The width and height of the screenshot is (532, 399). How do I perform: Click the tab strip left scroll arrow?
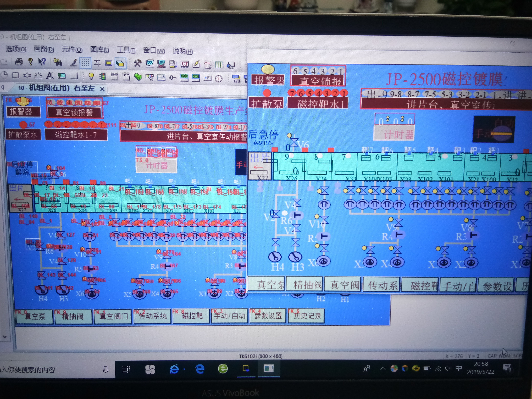click(3, 87)
